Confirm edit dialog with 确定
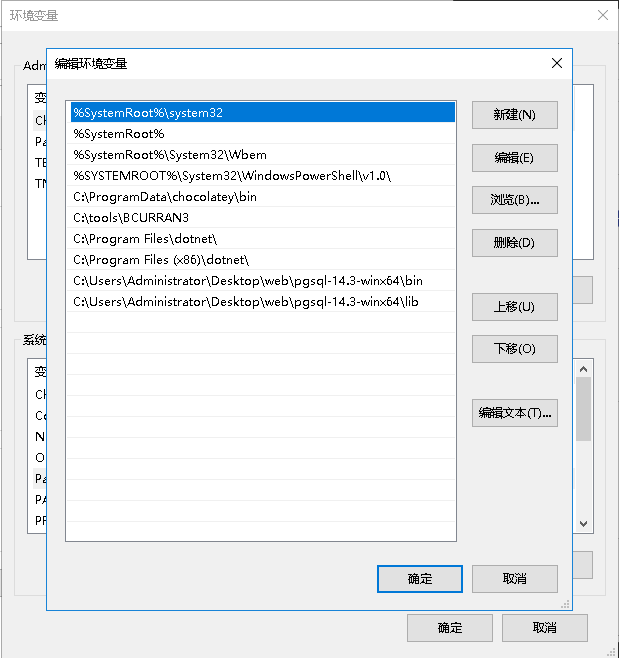The height and width of the screenshot is (658, 619). pos(420,579)
